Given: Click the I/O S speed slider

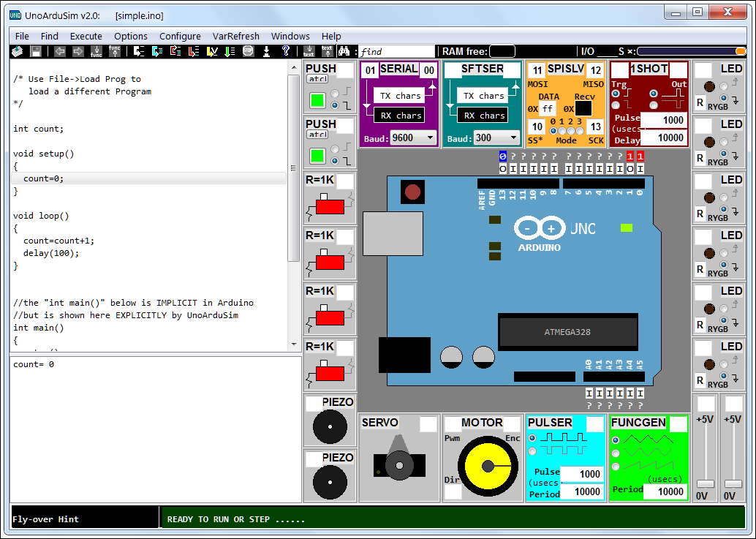Looking at the screenshot, I should (x=692, y=51).
